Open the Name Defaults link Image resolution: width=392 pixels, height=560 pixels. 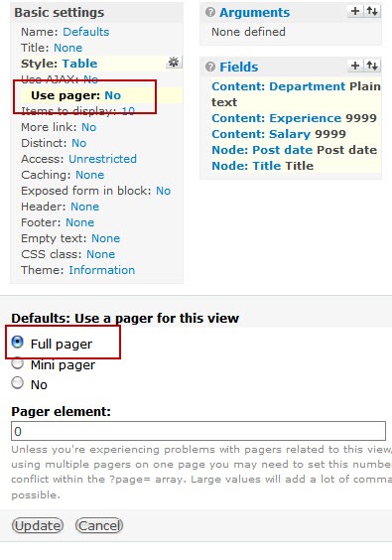[86, 32]
